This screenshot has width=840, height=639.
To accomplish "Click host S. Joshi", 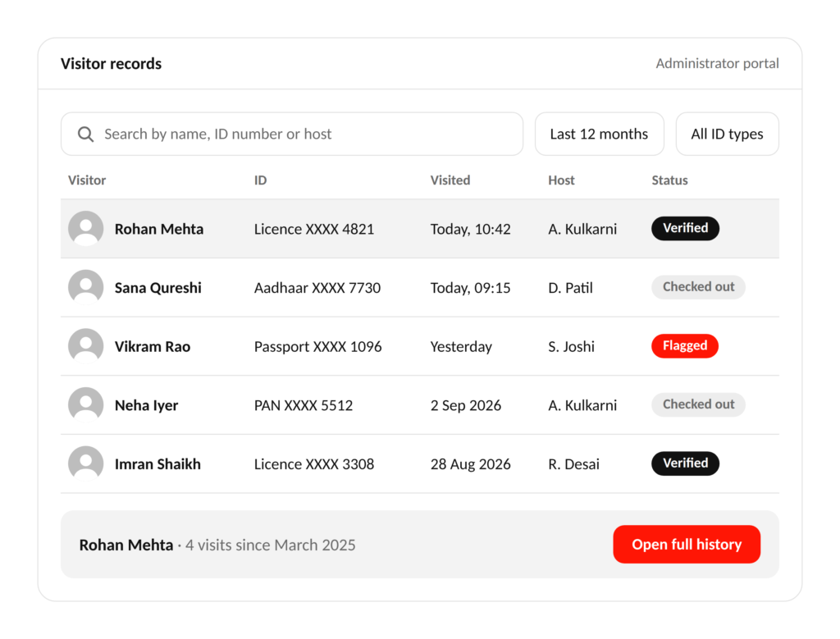I will 571,346.
